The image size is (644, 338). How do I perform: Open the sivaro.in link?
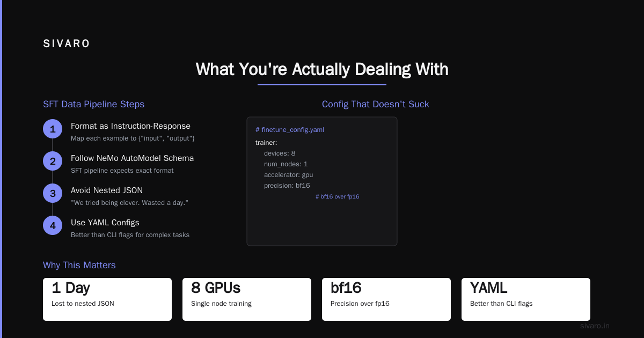coord(595,326)
